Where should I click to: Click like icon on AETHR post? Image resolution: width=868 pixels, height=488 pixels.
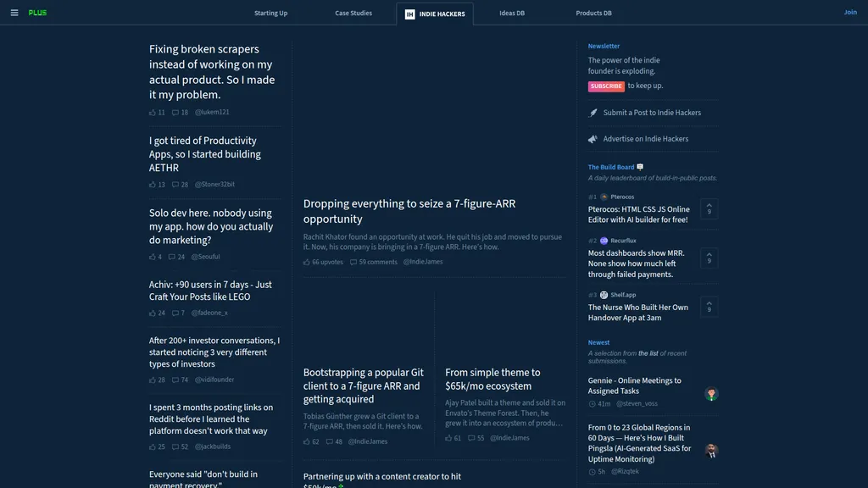tap(153, 185)
